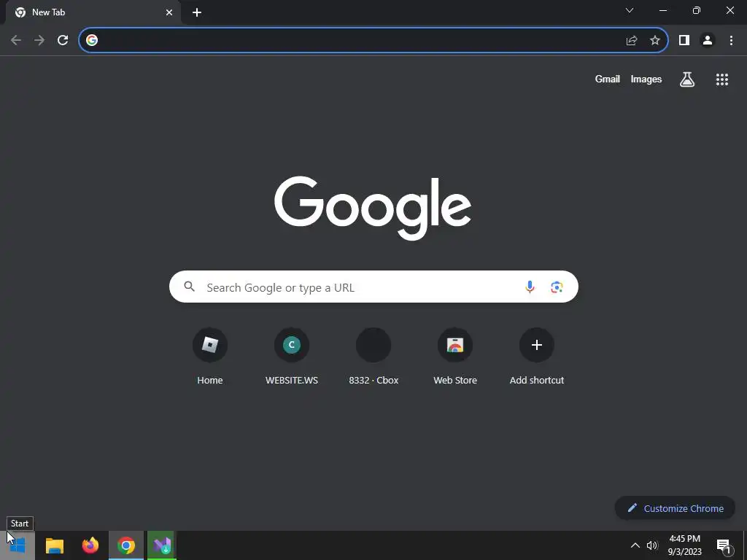Start voice search with the microphone
Screen dimensions: 747x560
tap(530, 287)
